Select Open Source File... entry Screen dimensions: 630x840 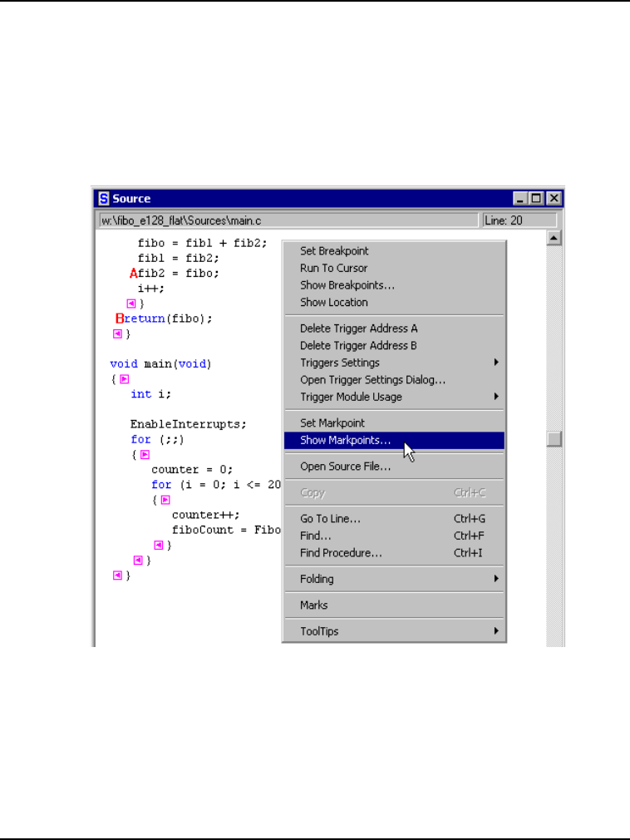pyautogui.click(x=394, y=467)
